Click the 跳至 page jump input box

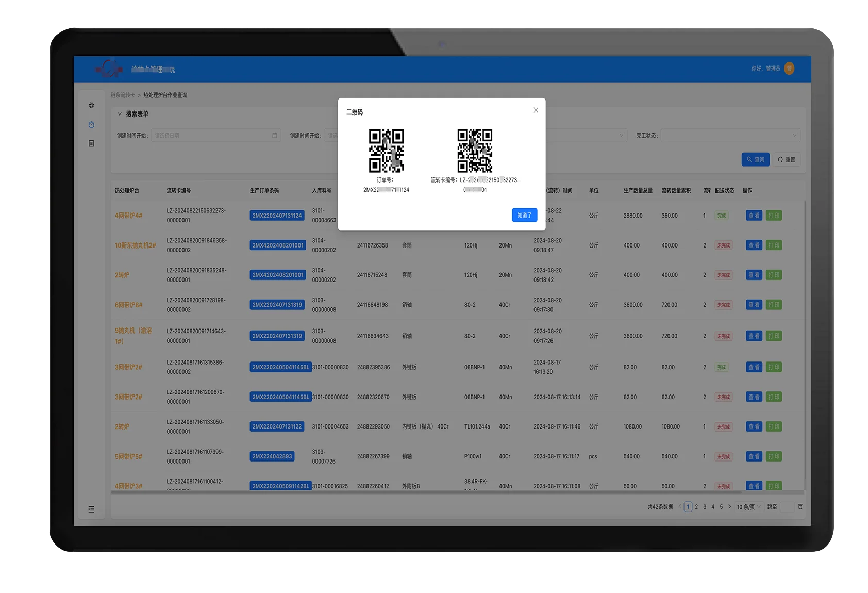(x=787, y=507)
